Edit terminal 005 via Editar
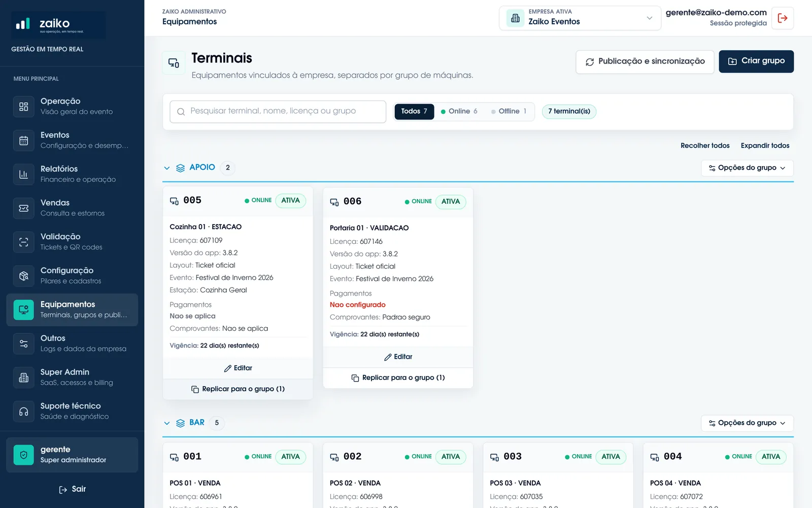 (238, 368)
